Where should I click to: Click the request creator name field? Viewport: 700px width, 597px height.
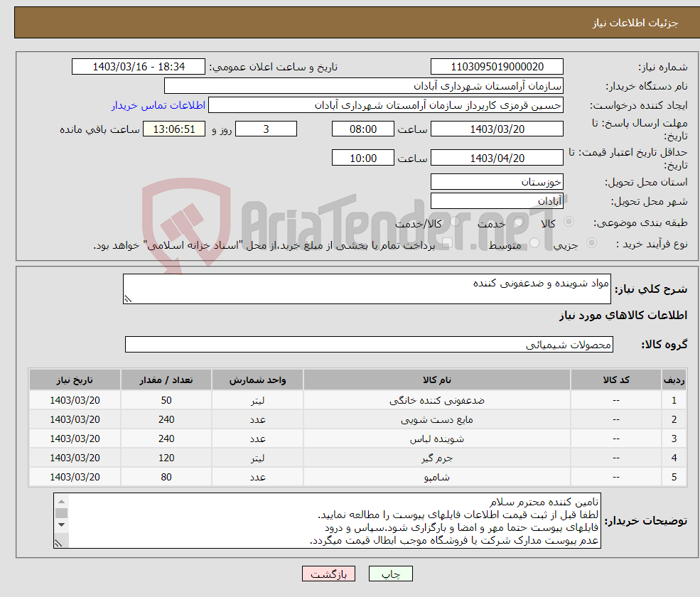(386, 105)
